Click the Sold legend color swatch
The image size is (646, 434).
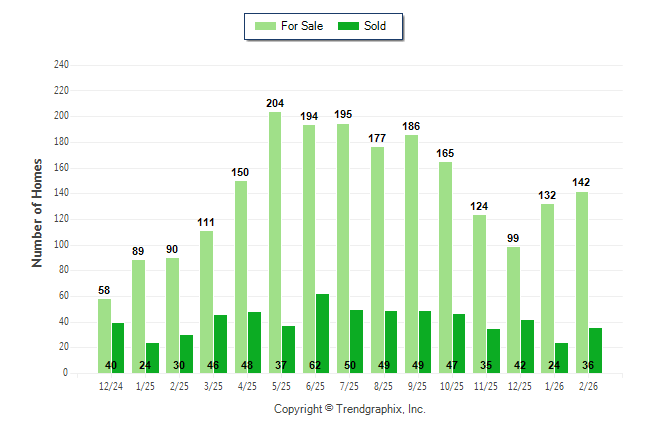coord(350,26)
